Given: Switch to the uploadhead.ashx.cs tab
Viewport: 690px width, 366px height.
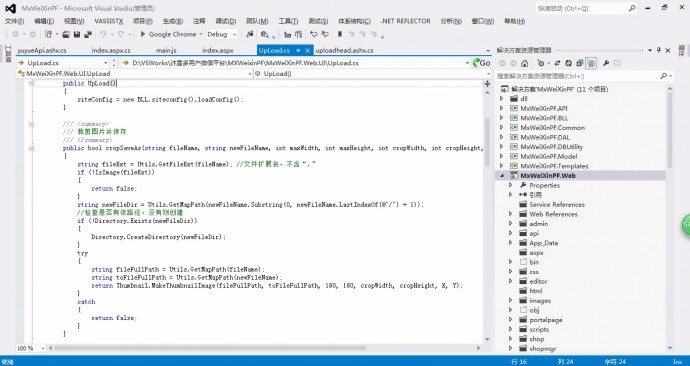Looking at the screenshot, I should 344,50.
